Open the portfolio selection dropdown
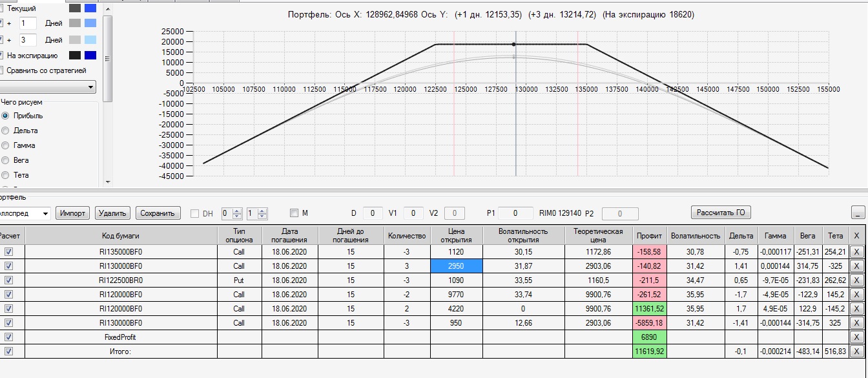Image resolution: width=868 pixels, height=378 pixels. (25, 213)
